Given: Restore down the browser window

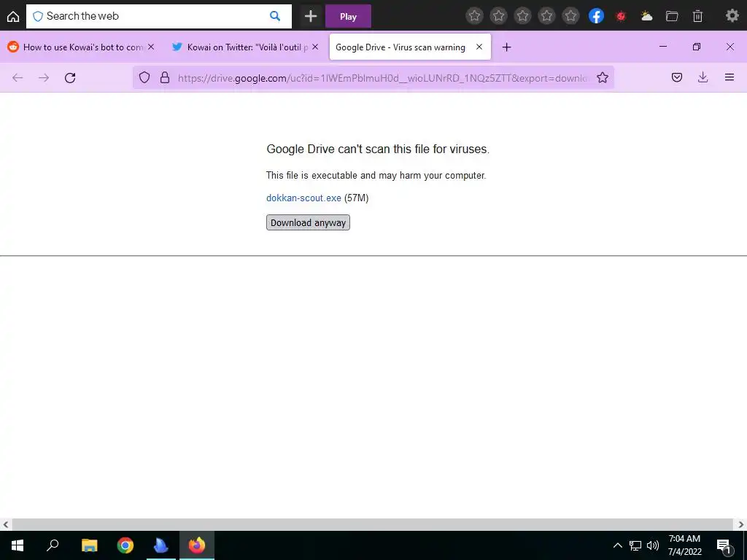Looking at the screenshot, I should click(697, 47).
